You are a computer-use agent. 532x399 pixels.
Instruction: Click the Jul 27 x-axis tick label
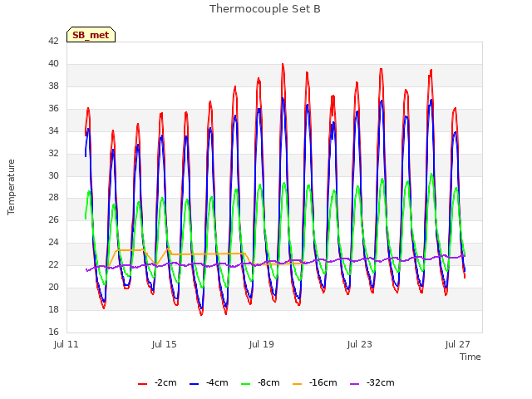(x=458, y=344)
